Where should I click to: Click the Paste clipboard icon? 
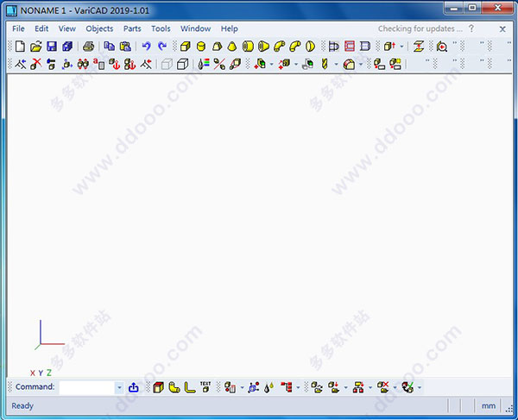click(125, 47)
